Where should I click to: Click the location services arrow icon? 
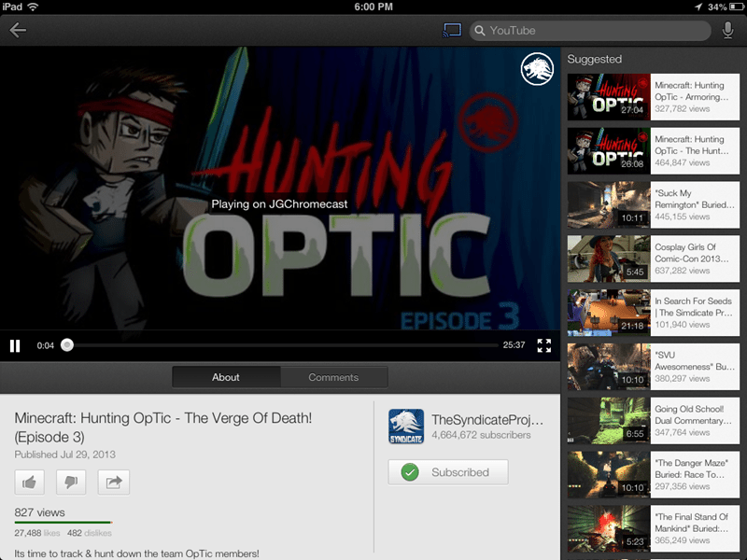(x=698, y=7)
